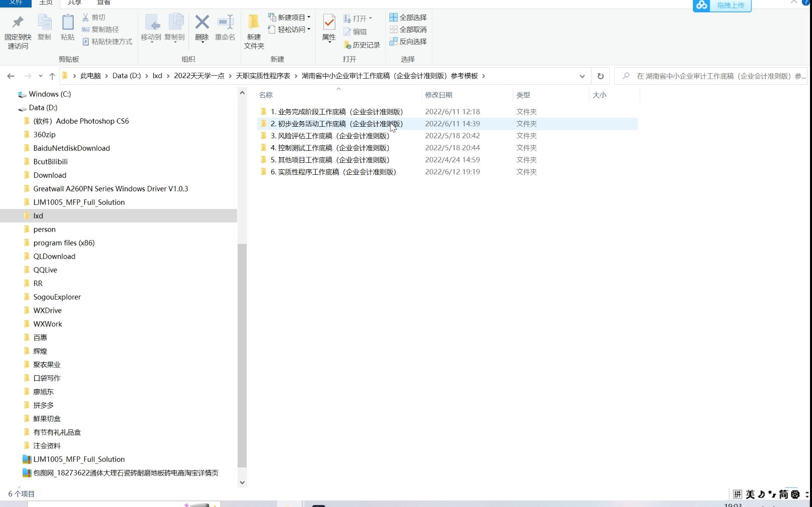The height and width of the screenshot is (507, 812).
Task: Sort by 类型 column header
Action: 523,95
